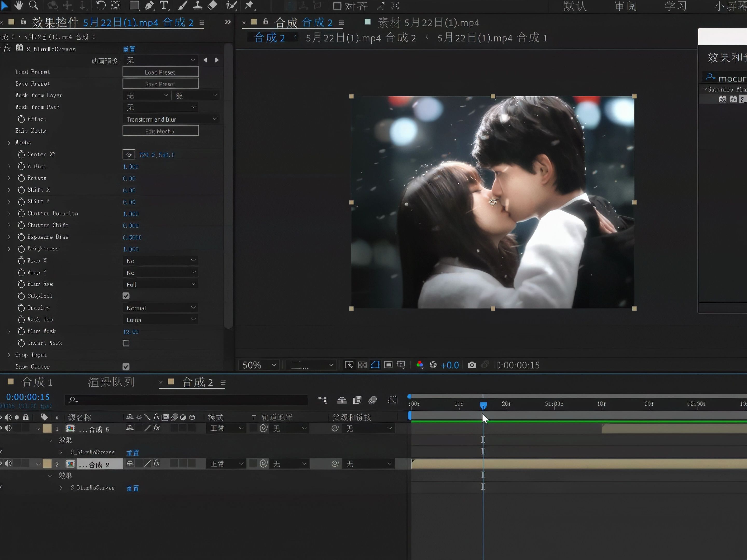Uncheck the Show Center checkbox
The image size is (747, 560).
(x=126, y=366)
